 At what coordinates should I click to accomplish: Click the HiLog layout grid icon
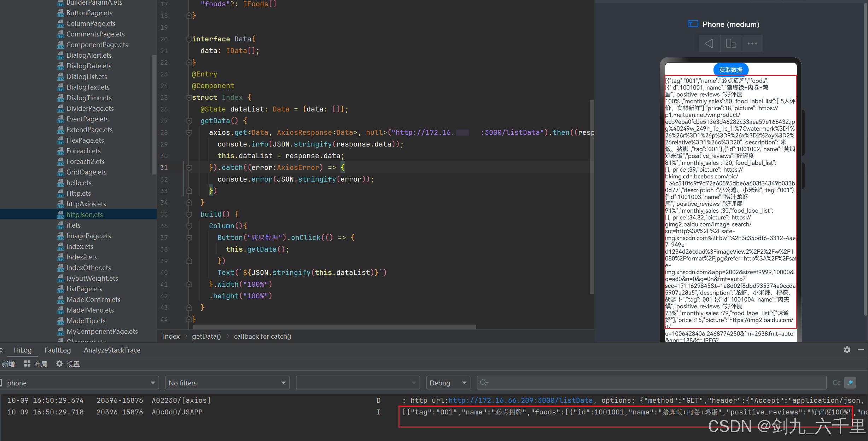(27, 363)
